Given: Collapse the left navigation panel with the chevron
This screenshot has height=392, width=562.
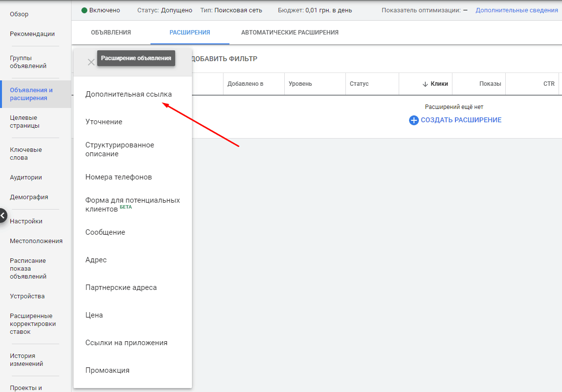Looking at the screenshot, I should coord(3,215).
